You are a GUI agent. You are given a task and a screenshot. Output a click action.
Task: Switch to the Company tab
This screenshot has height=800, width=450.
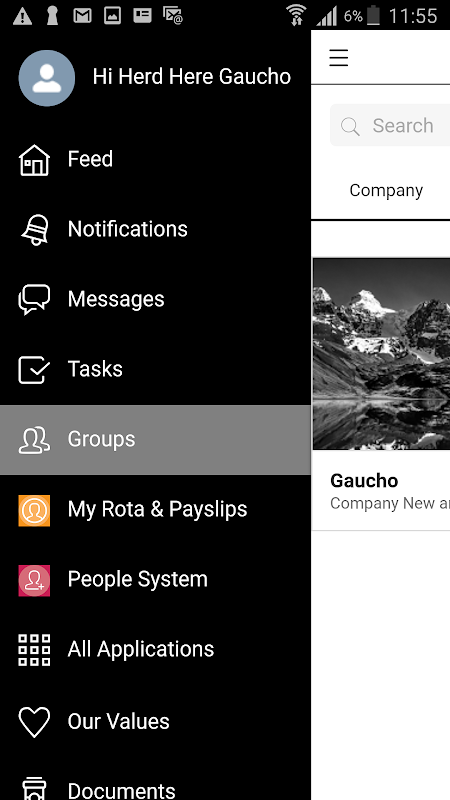pos(386,190)
